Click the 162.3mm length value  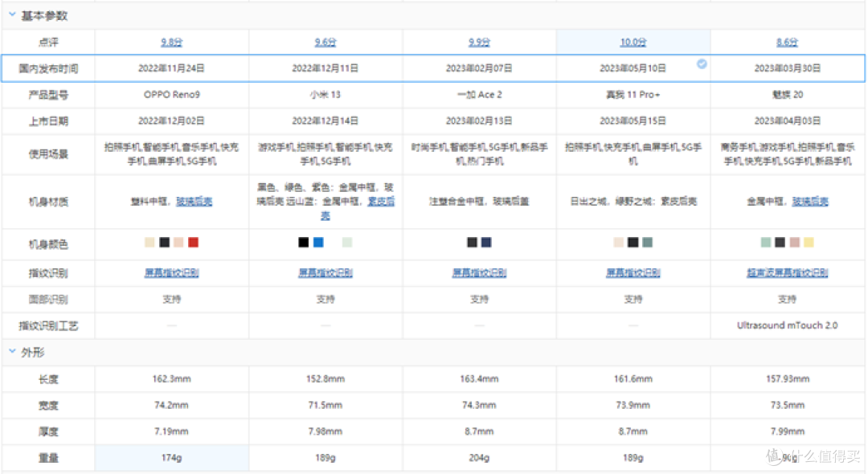point(172,379)
